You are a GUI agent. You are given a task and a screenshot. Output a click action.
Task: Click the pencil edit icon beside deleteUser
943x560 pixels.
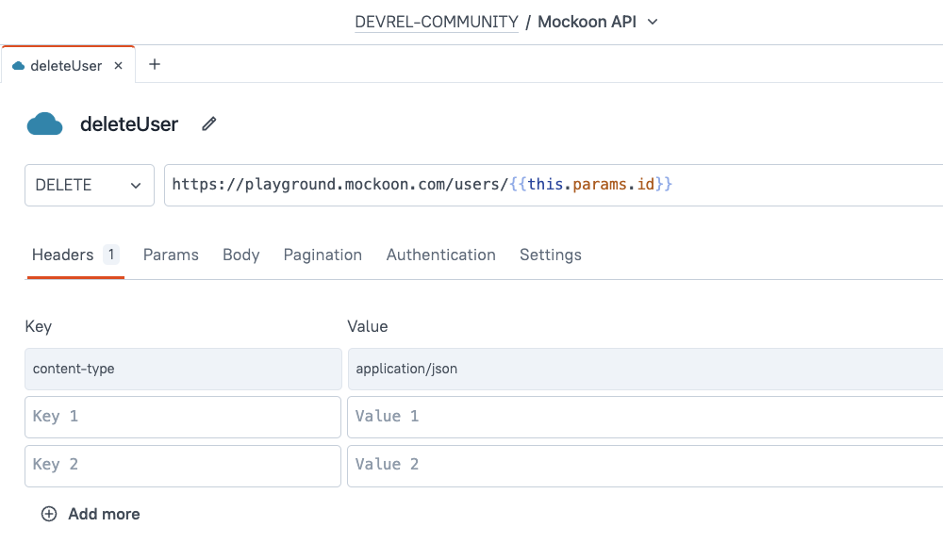click(209, 124)
